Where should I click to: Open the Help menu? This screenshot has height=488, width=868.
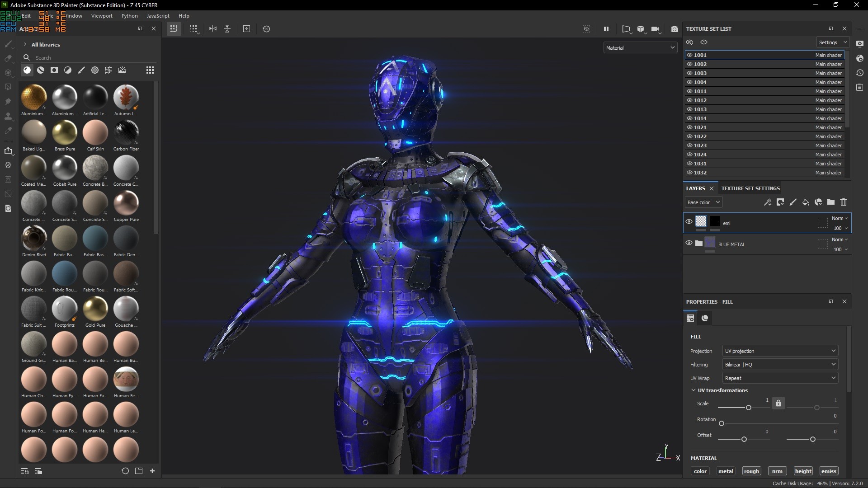[x=184, y=16]
